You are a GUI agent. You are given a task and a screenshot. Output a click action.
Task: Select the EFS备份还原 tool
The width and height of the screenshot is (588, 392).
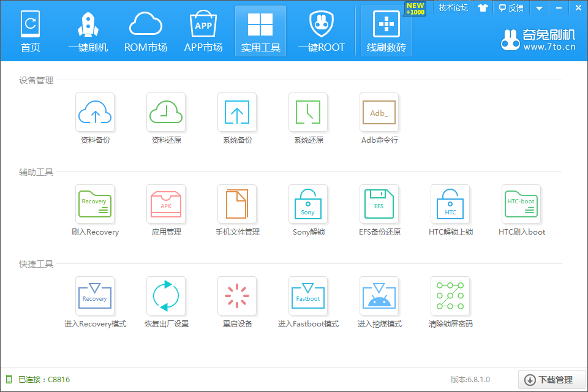[379, 204]
